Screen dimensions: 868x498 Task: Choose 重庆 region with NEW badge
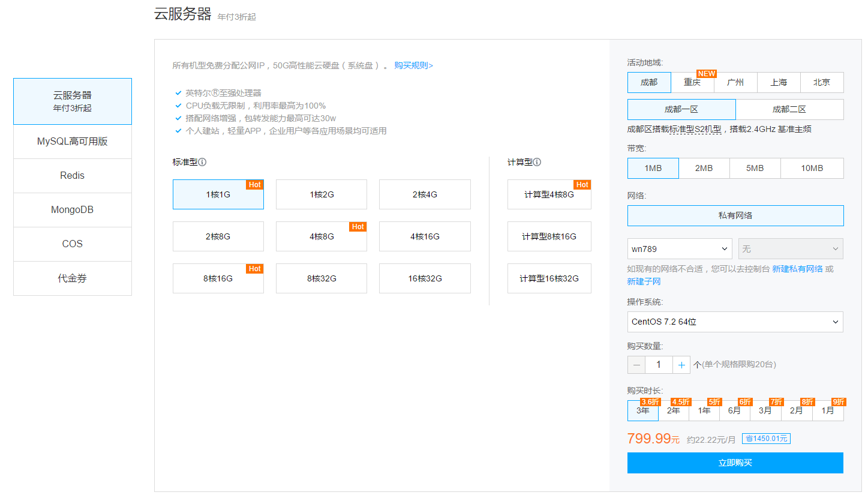pyautogui.click(x=692, y=83)
